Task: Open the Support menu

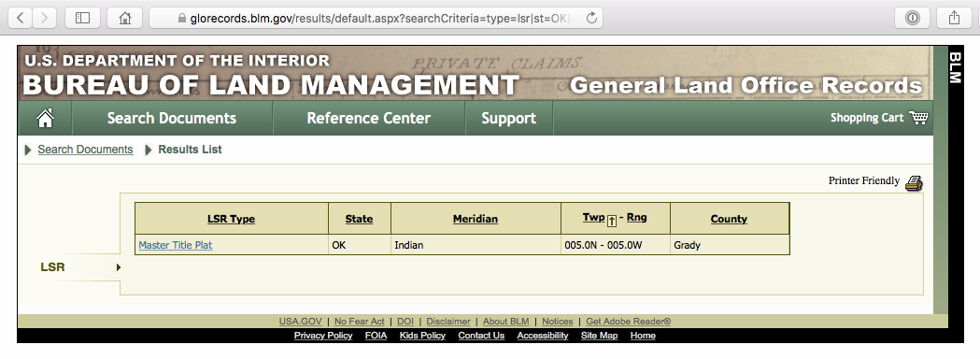Action: coord(509,118)
